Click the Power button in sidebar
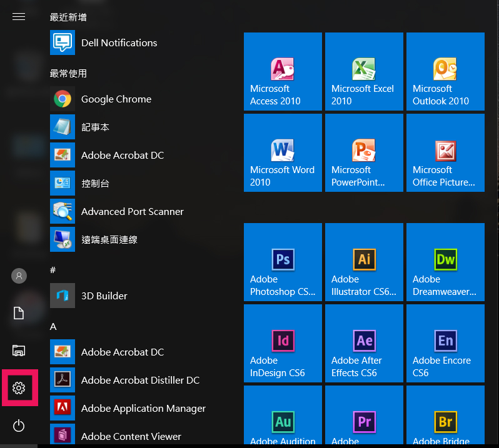The height and width of the screenshot is (448, 499). click(19, 426)
